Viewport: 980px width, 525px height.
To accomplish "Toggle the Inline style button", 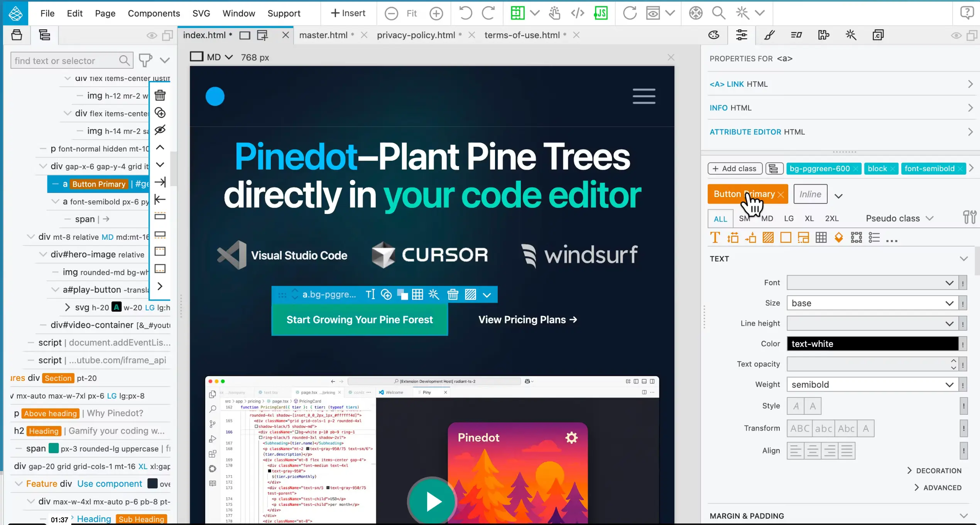I will 810,194.
